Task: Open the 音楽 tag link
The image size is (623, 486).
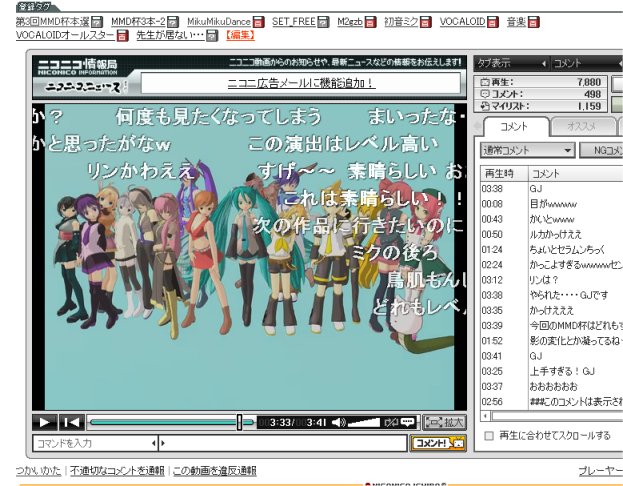Action: click(x=517, y=22)
